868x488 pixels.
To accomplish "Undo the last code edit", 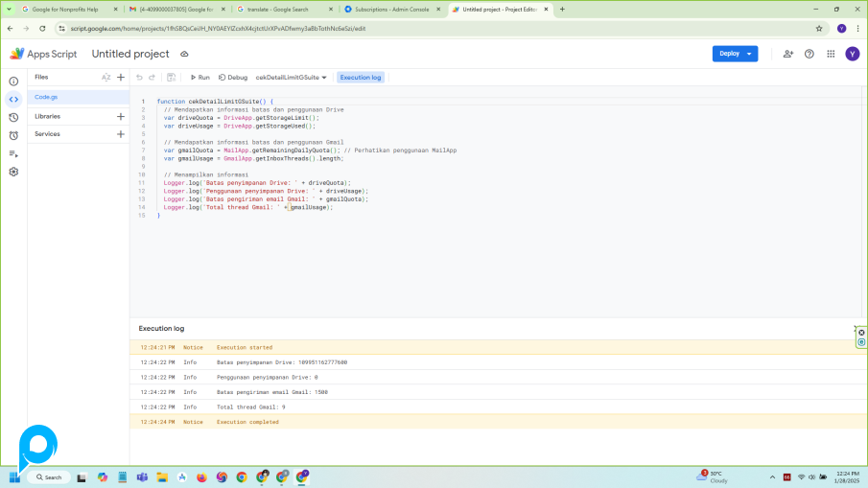I will click(x=139, y=77).
